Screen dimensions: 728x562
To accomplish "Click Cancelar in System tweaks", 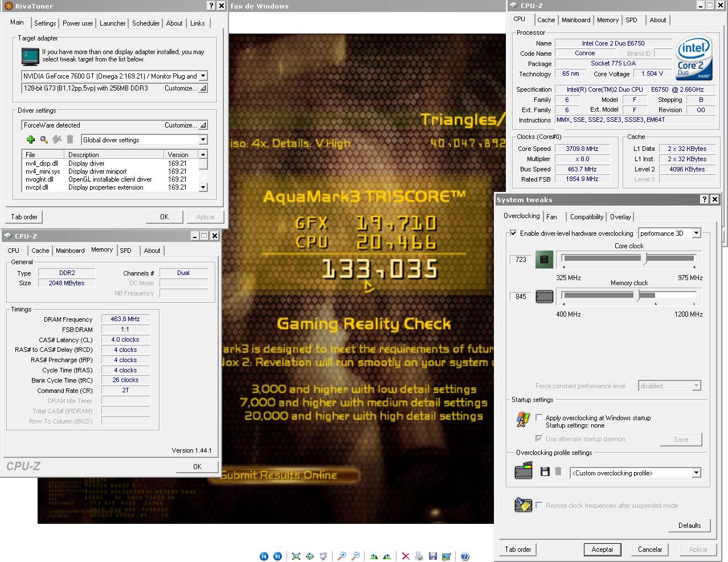I will tap(650, 549).
